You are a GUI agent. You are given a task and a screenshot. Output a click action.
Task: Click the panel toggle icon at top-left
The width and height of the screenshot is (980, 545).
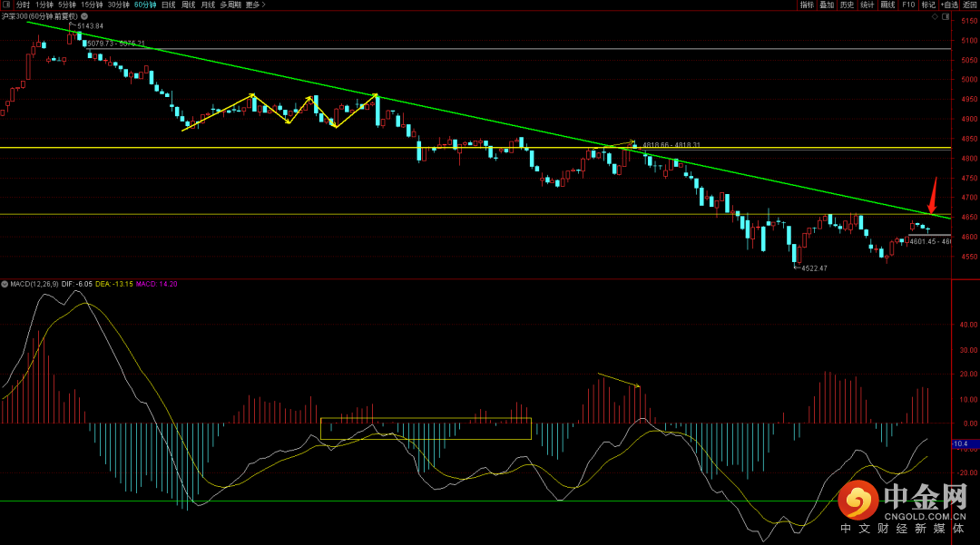tap(6, 5)
